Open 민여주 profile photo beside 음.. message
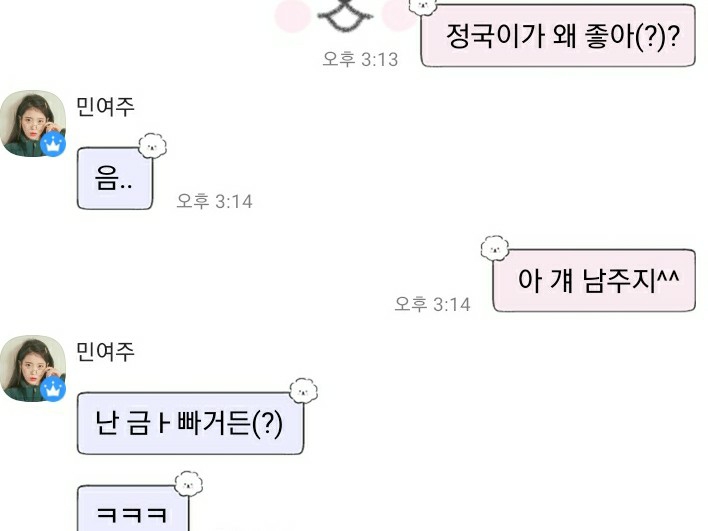This screenshot has height=531, width=708. pyautogui.click(x=33, y=124)
